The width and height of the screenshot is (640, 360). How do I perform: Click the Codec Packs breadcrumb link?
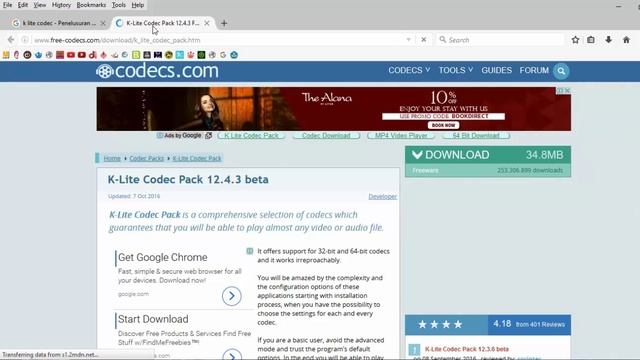(x=147, y=158)
